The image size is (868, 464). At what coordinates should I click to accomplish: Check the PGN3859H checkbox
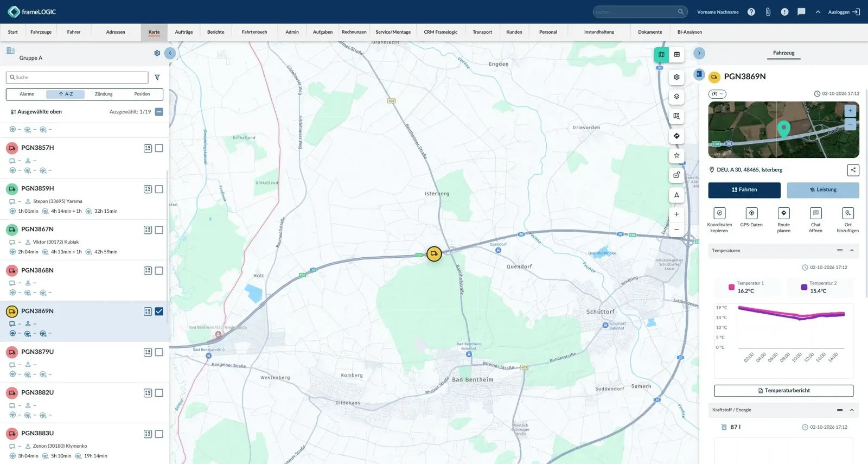[159, 189]
